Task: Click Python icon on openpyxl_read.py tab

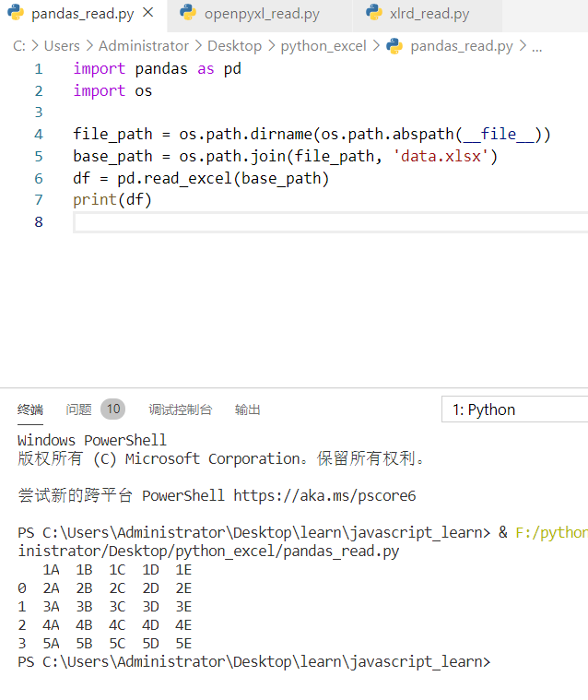Action: point(188,13)
